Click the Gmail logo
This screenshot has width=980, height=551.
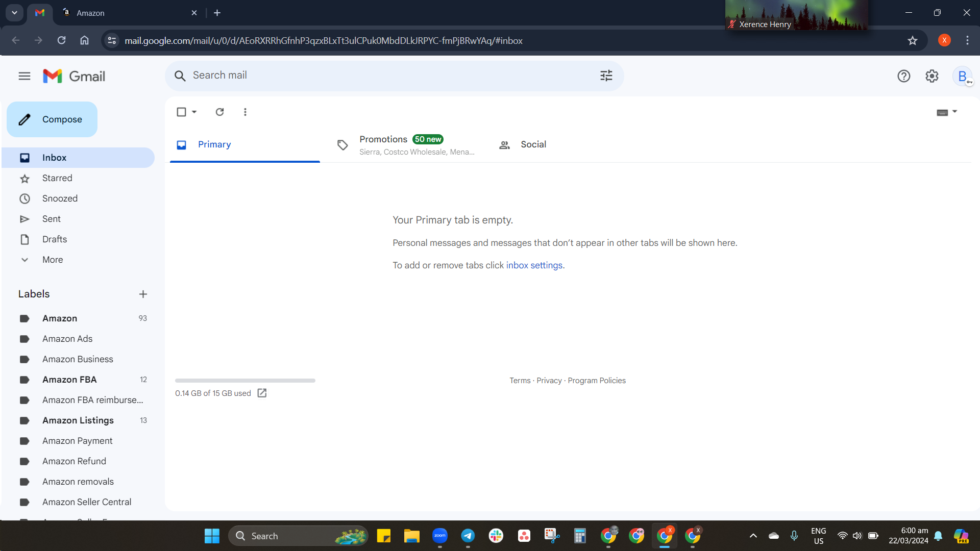tap(74, 77)
